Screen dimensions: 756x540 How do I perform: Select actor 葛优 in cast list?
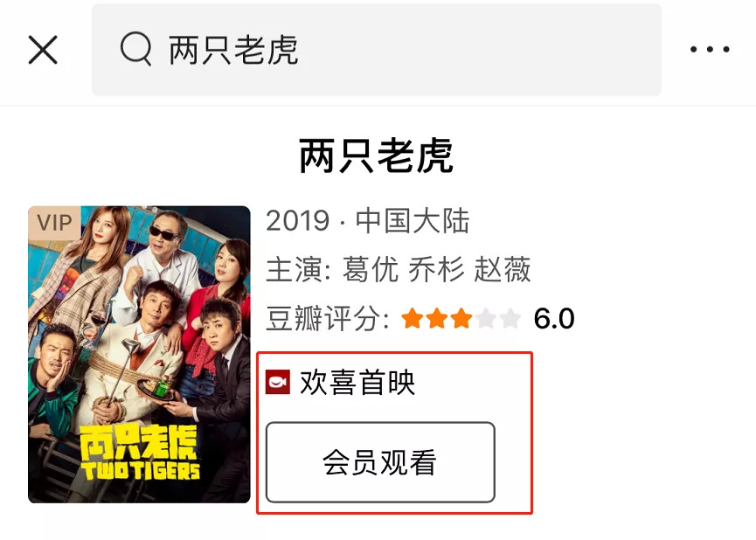(x=371, y=269)
